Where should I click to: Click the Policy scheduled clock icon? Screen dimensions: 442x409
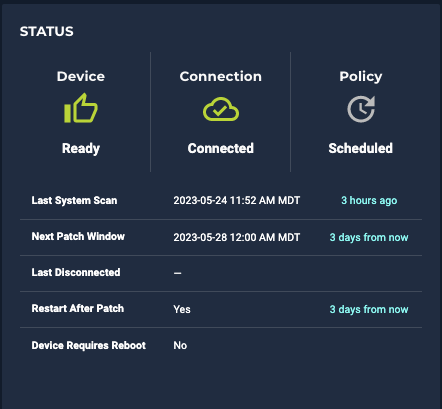361,109
